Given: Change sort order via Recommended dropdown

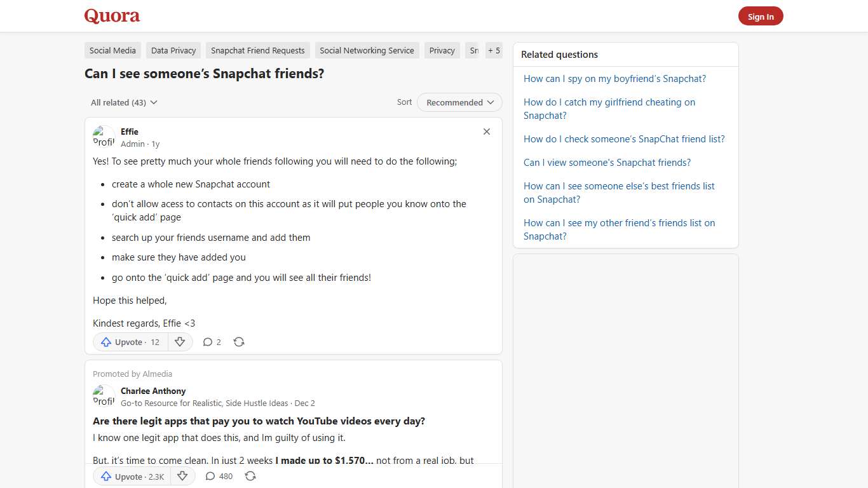Looking at the screenshot, I should (459, 102).
